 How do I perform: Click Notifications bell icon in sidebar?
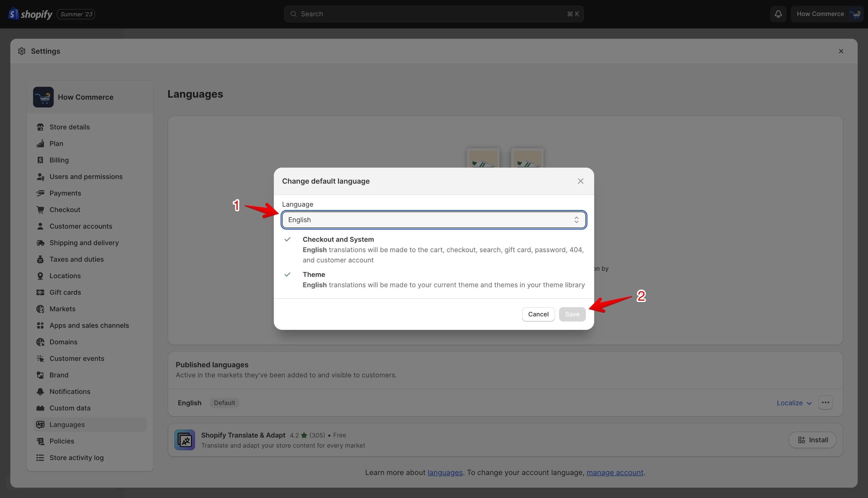[40, 391]
